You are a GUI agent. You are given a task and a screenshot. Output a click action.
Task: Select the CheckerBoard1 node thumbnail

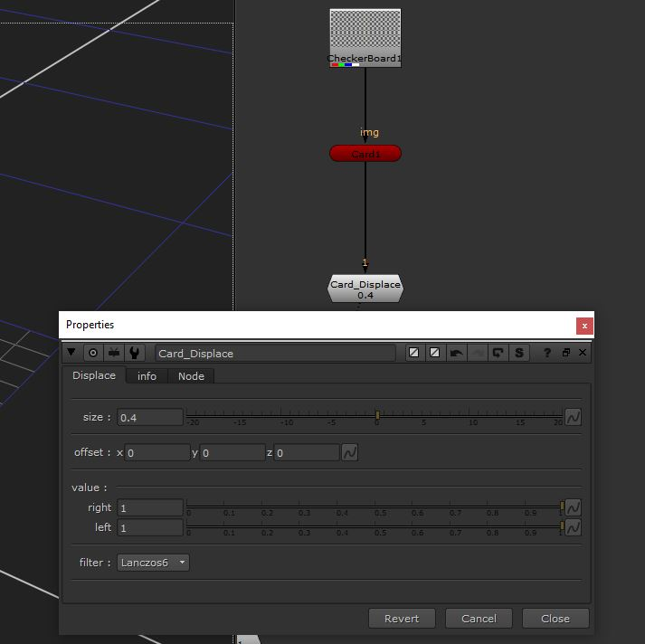(x=365, y=36)
